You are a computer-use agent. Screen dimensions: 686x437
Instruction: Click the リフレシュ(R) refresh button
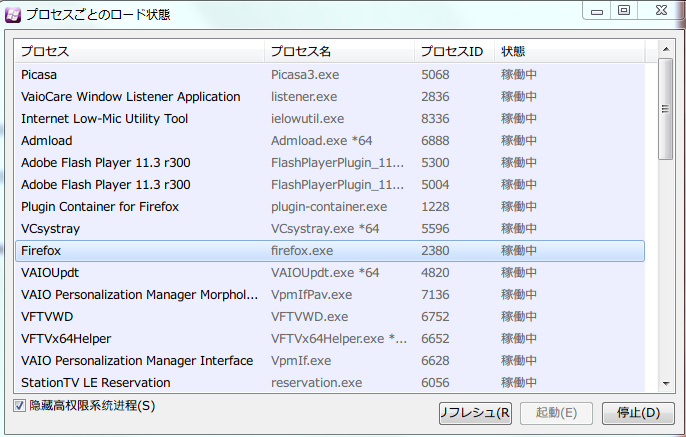(x=475, y=413)
